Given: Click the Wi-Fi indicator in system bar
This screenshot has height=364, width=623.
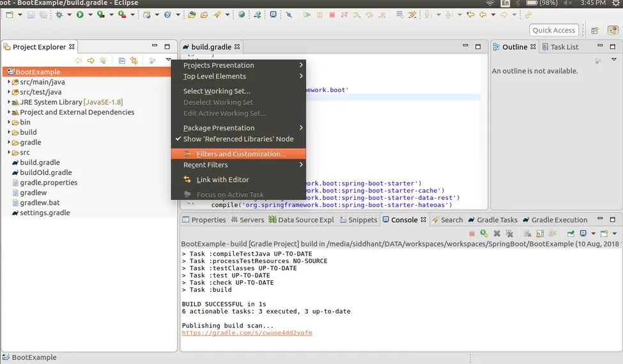Looking at the screenshot, I should (x=490, y=3).
